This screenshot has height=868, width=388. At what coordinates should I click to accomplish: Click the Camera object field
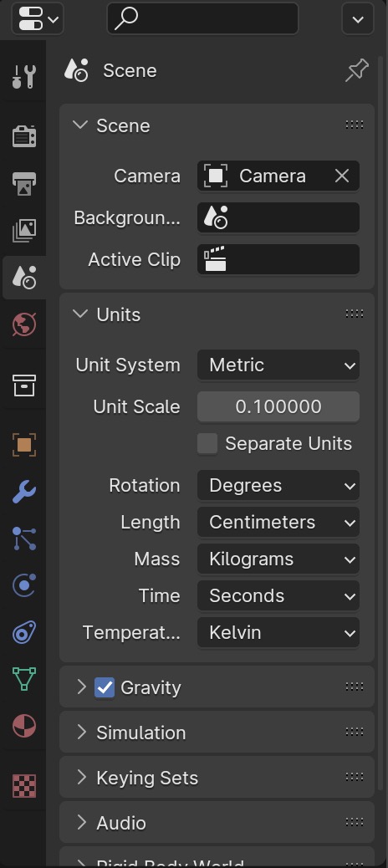pyautogui.click(x=278, y=176)
